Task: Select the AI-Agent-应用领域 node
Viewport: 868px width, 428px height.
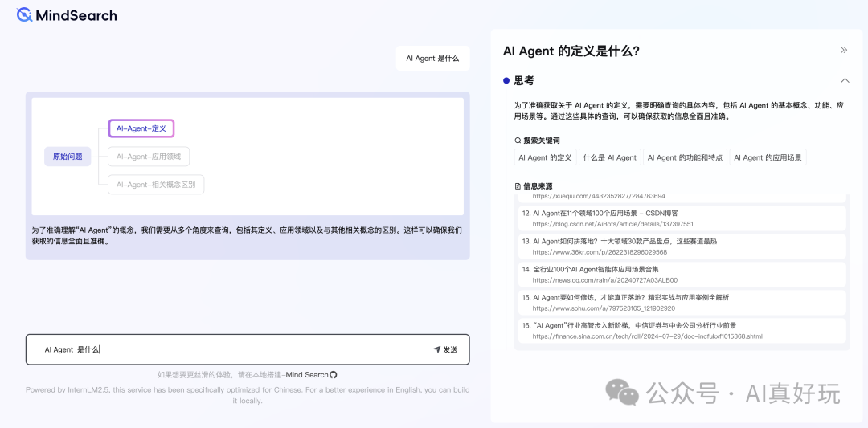Action: tap(149, 157)
